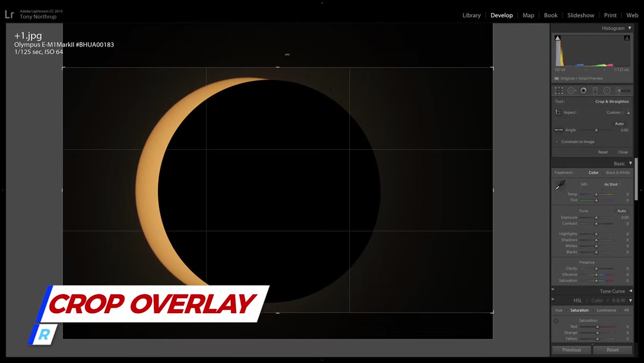This screenshot has width=644, height=363.
Task: Toggle the Tone Curve panel switch
Action: [553, 291]
